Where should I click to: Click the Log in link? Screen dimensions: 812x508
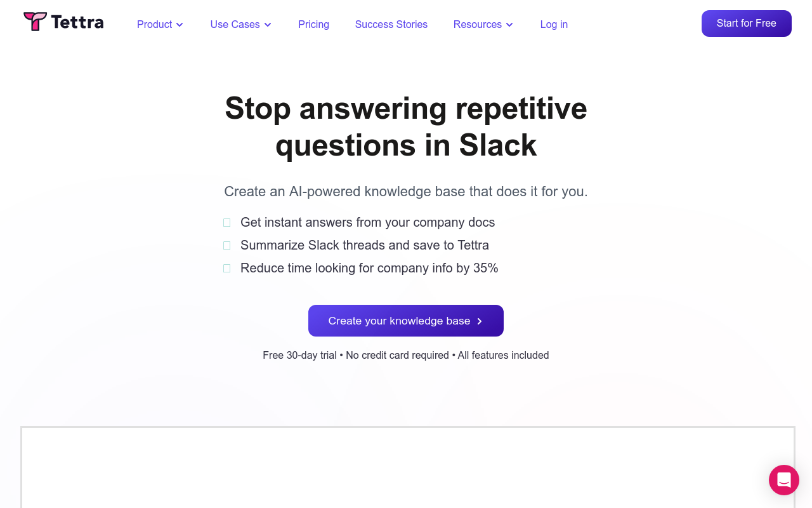[554, 24]
